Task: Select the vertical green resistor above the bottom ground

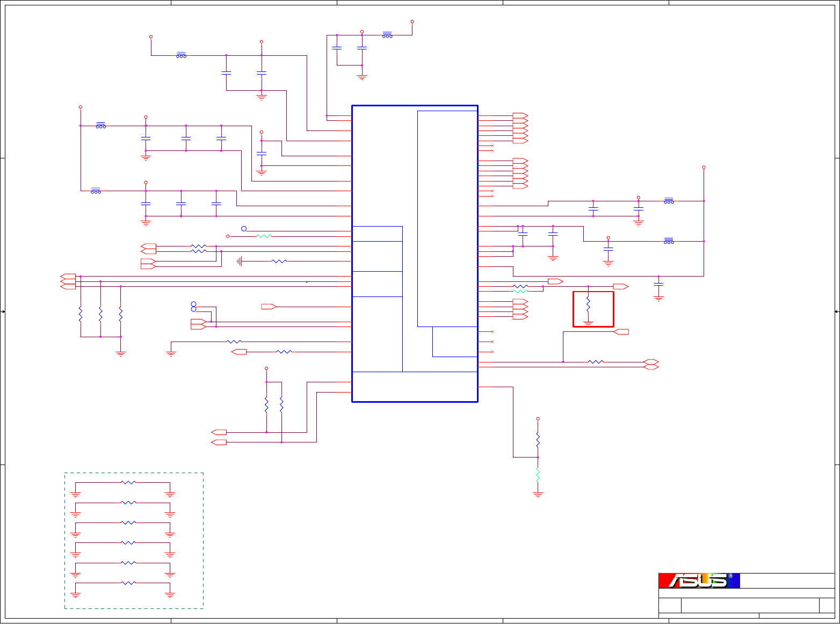Action: pos(538,475)
